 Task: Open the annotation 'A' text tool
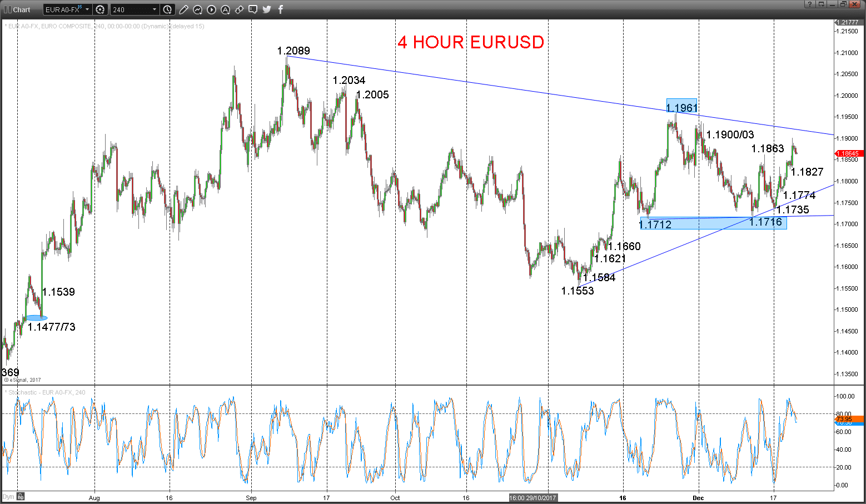point(226,9)
